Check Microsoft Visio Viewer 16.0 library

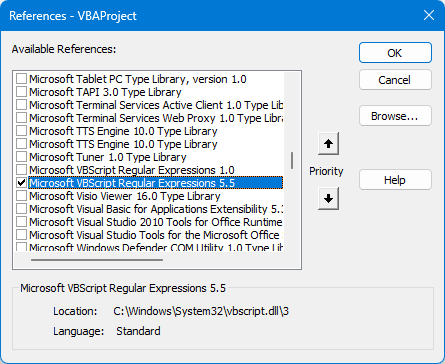pyautogui.click(x=22, y=196)
